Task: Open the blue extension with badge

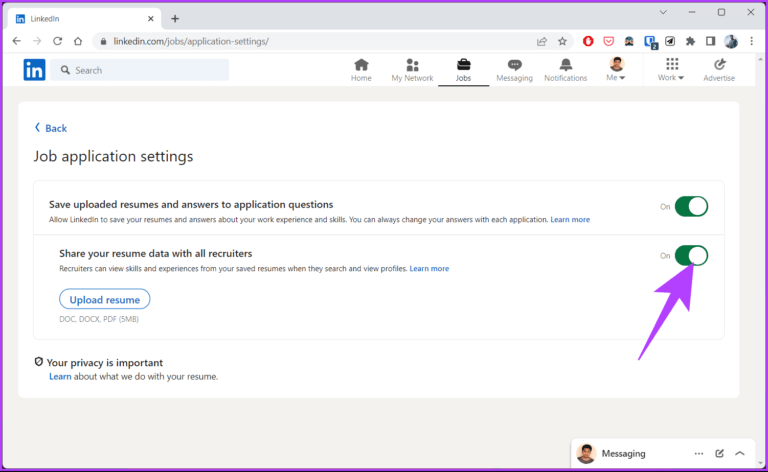Action: [x=650, y=42]
